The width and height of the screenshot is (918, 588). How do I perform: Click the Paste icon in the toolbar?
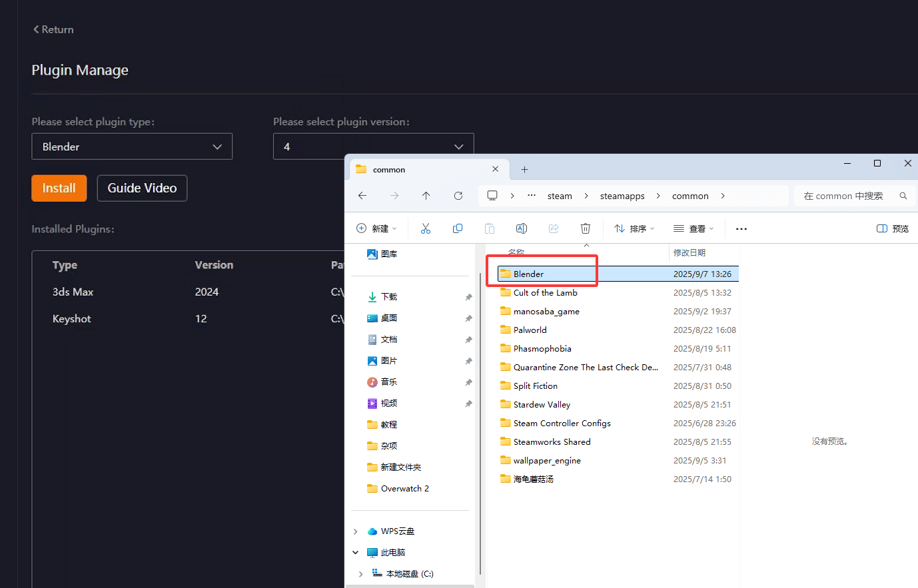[490, 228]
